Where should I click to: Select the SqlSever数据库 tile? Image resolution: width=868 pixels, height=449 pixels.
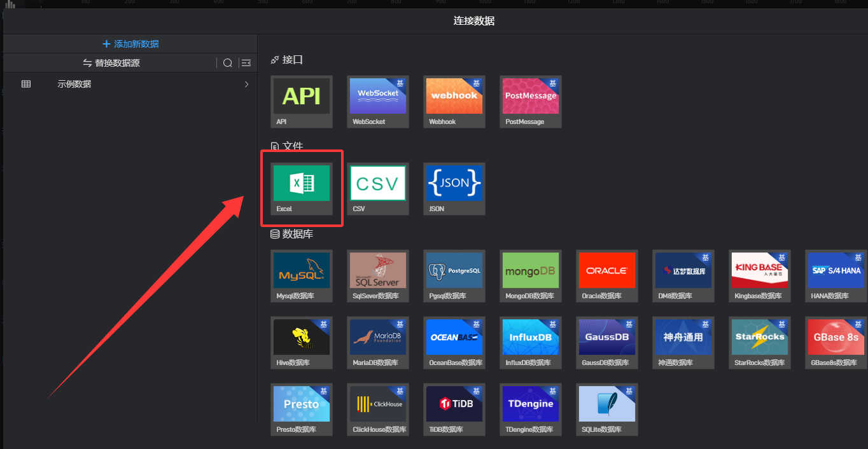pyautogui.click(x=378, y=276)
